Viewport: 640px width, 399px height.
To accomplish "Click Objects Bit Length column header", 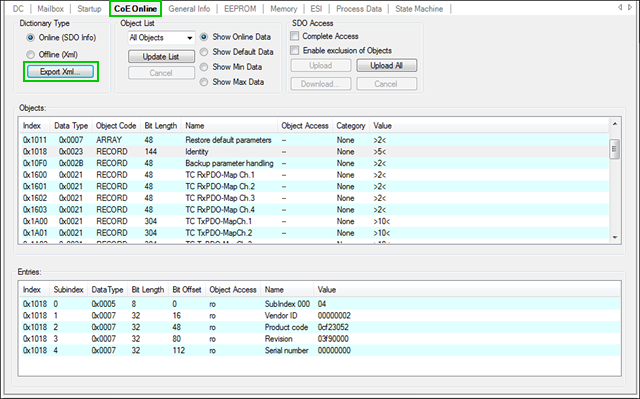I will [x=160, y=126].
